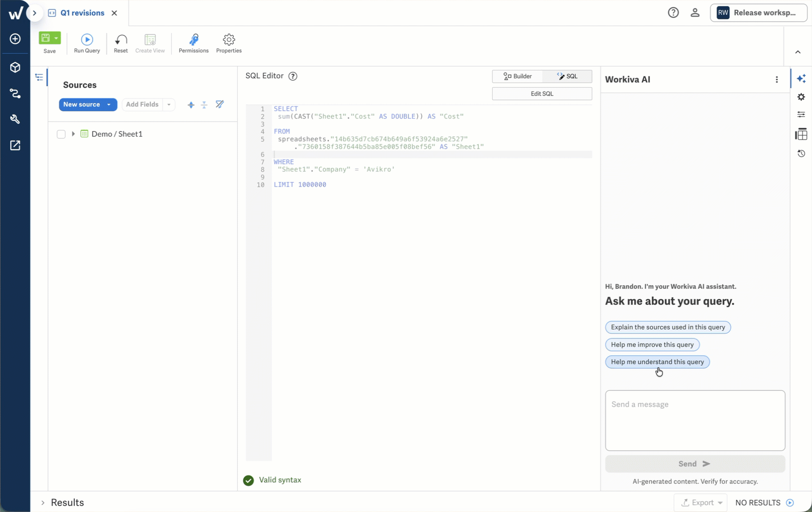Click the Workiva W logo
812x512 pixels.
(15, 13)
